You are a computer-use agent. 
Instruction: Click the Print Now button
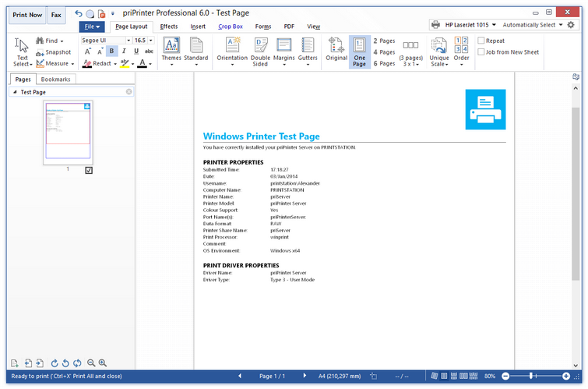coord(27,15)
